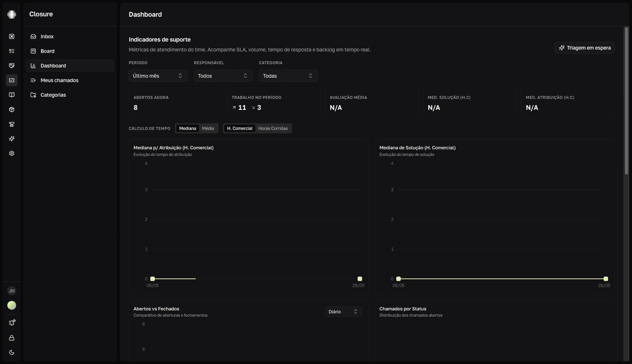632x364 pixels.
Task: Click the CÁLCULO DE TEMPO label
Action: click(x=150, y=128)
